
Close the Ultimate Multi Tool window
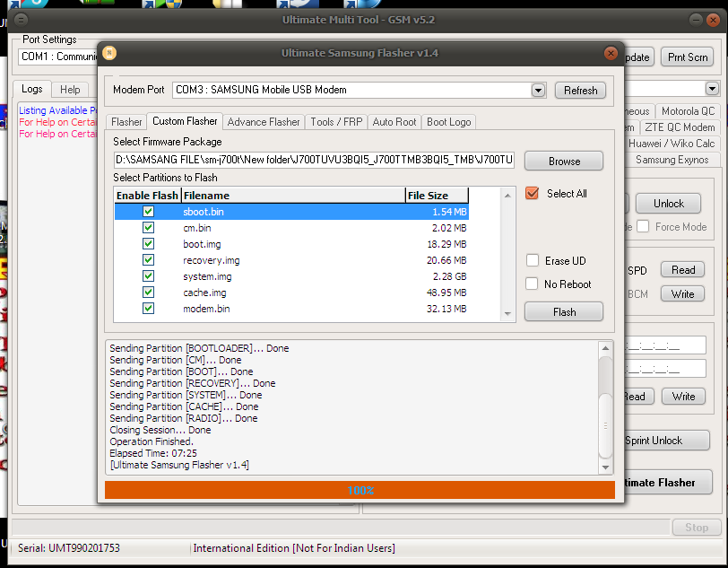pyautogui.click(x=713, y=20)
